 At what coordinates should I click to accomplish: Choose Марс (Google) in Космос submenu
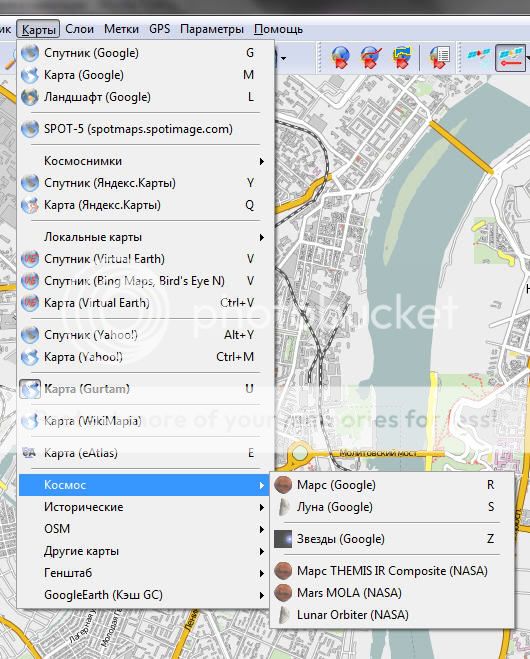392,485
